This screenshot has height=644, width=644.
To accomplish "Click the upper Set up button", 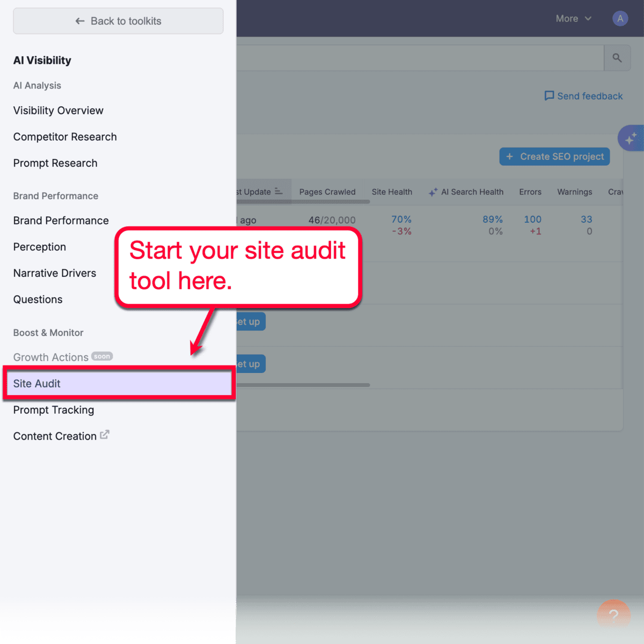I will pos(250,321).
